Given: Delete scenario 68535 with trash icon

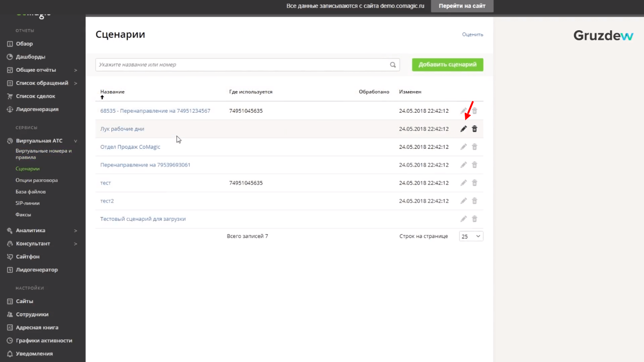Looking at the screenshot, I should click(475, 111).
